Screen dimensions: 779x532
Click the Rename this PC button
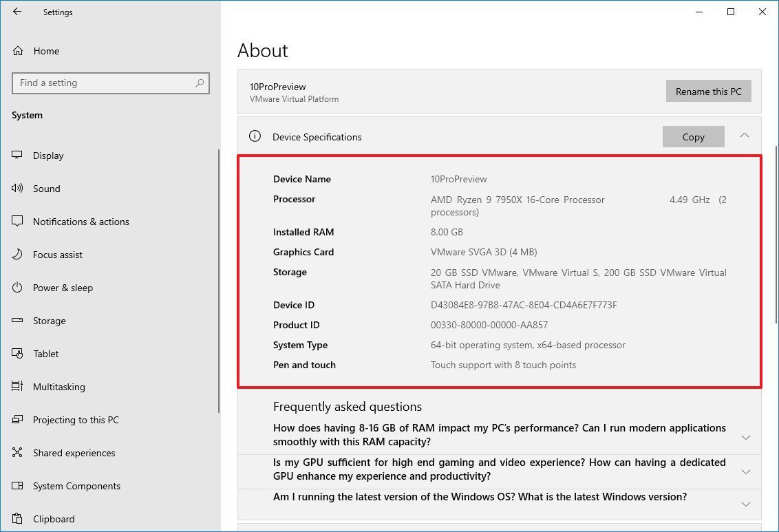(709, 91)
